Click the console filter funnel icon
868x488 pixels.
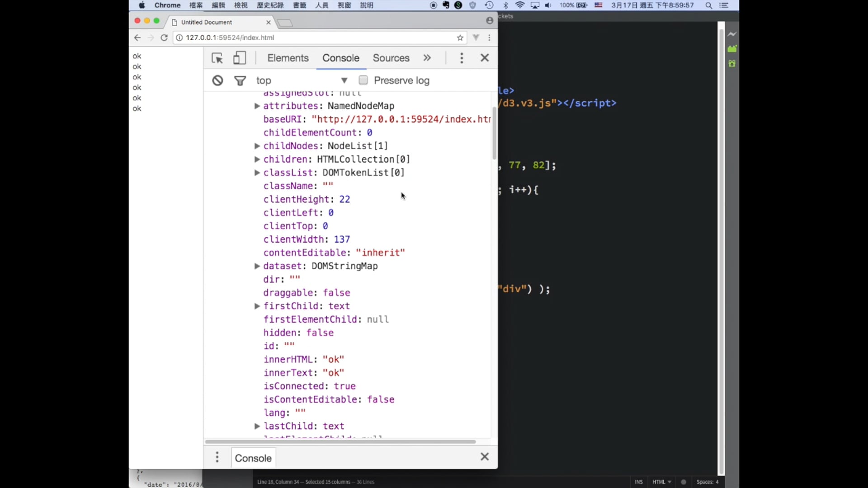click(x=240, y=80)
